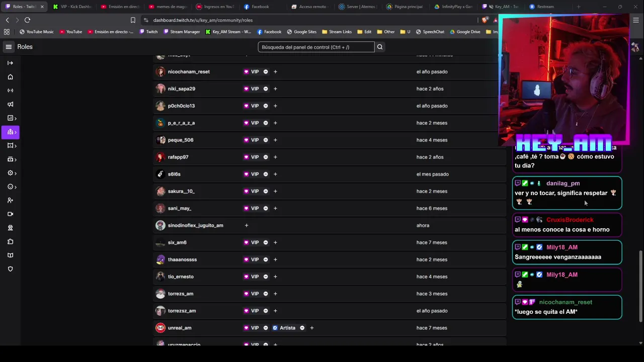644x362 pixels.
Task: Open the torrezsz_am user profile name
Action: pos(182,311)
